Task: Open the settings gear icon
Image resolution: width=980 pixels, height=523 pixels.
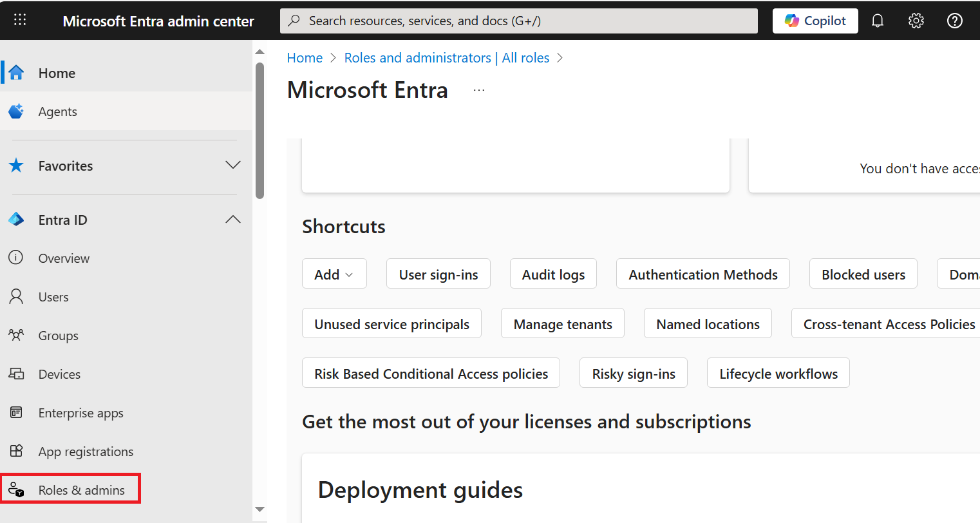Action: (916, 21)
